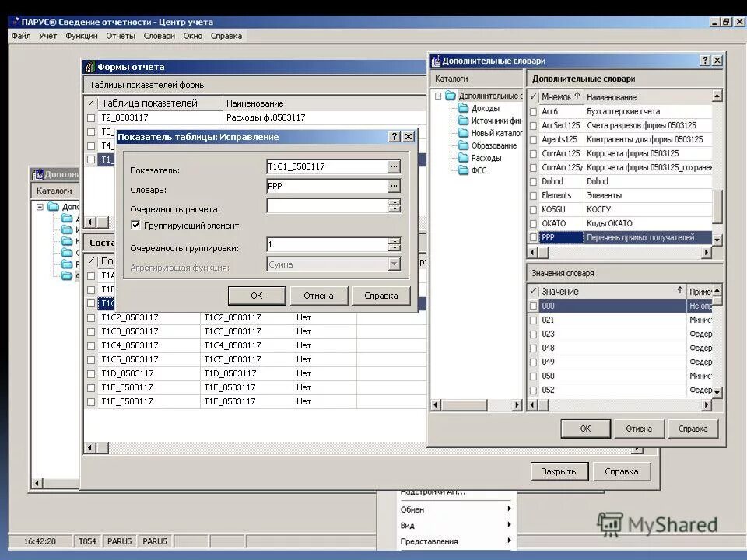Select the Расходы catalog folder
The height and width of the screenshot is (560, 747).
pos(486,158)
